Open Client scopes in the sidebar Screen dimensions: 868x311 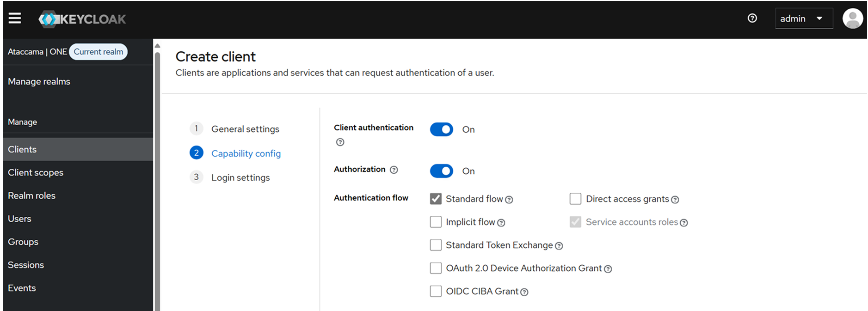tap(36, 172)
